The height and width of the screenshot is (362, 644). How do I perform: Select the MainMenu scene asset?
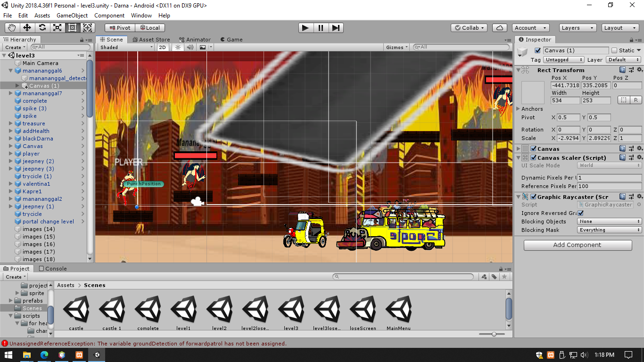click(x=398, y=310)
